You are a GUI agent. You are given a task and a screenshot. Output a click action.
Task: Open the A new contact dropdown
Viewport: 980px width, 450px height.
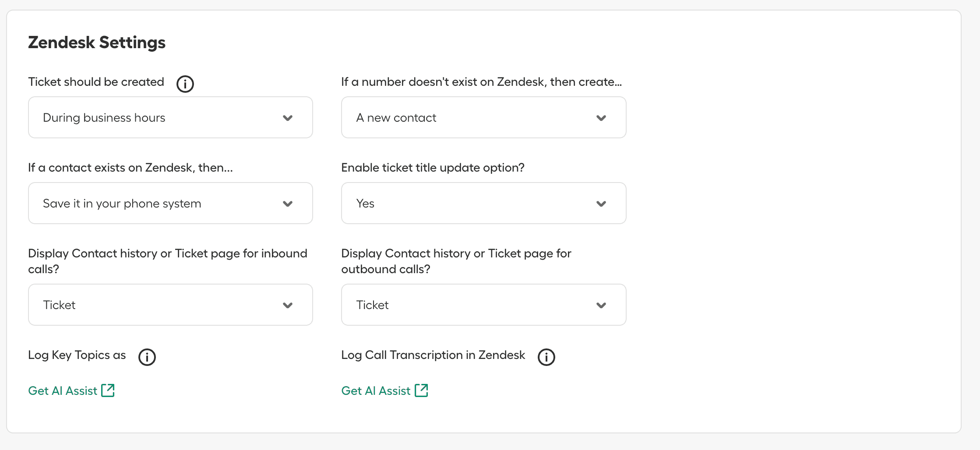pyautogui.click(x=483, y=117)
